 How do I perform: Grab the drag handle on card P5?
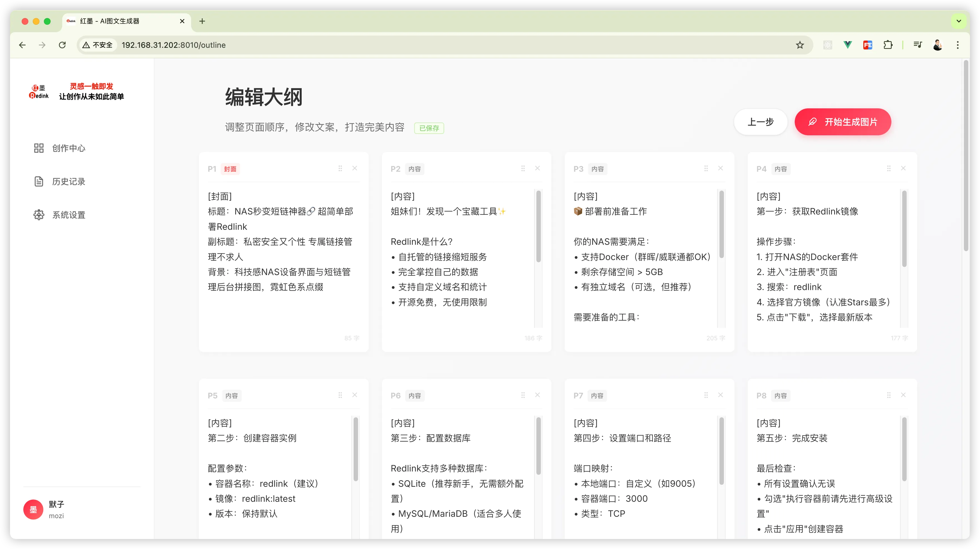340,395
